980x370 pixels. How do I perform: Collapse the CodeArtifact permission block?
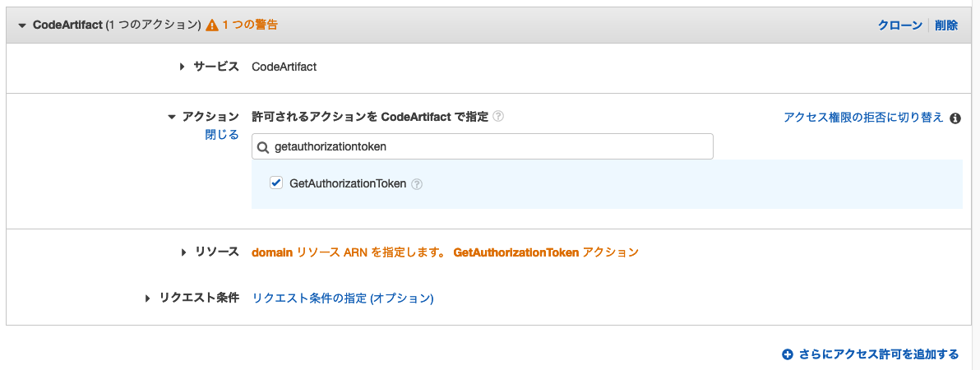(x=21, y=25)
